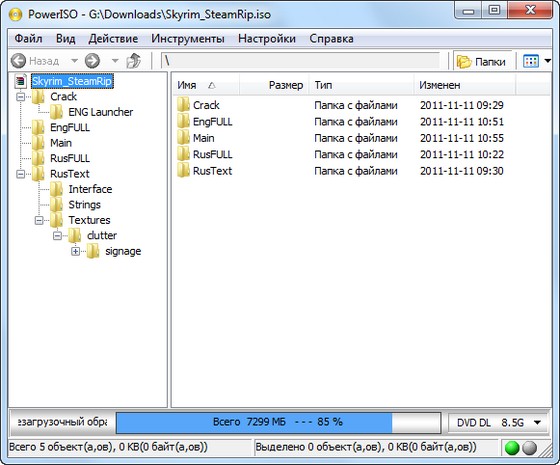Click Strings folder icon in tree
This screenshot has width=560, height=465.
click(56, 205)
